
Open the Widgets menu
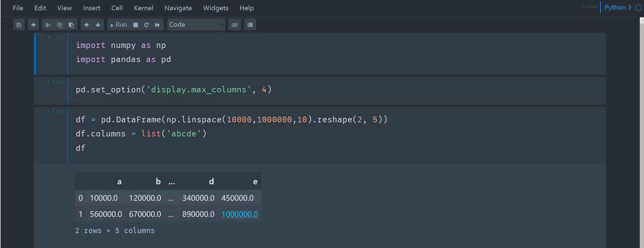(216, 8)
